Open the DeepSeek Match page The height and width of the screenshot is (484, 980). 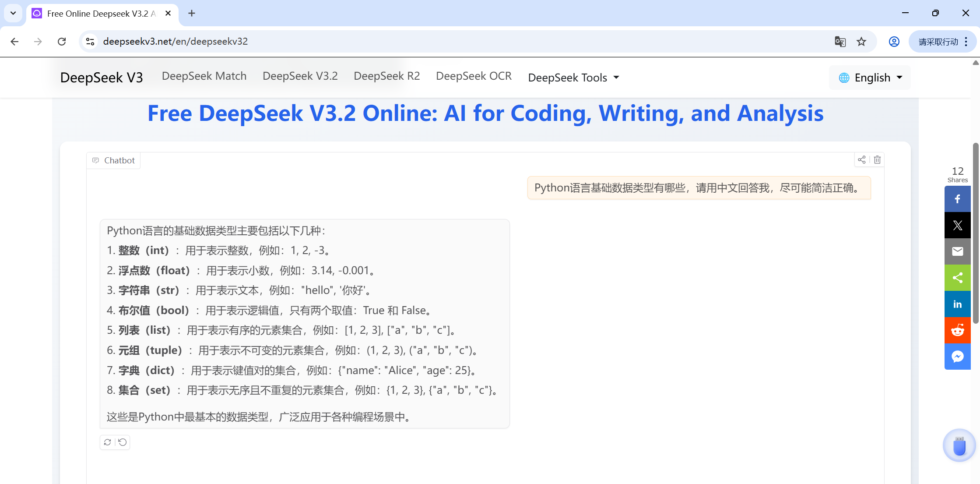point(204,76)
